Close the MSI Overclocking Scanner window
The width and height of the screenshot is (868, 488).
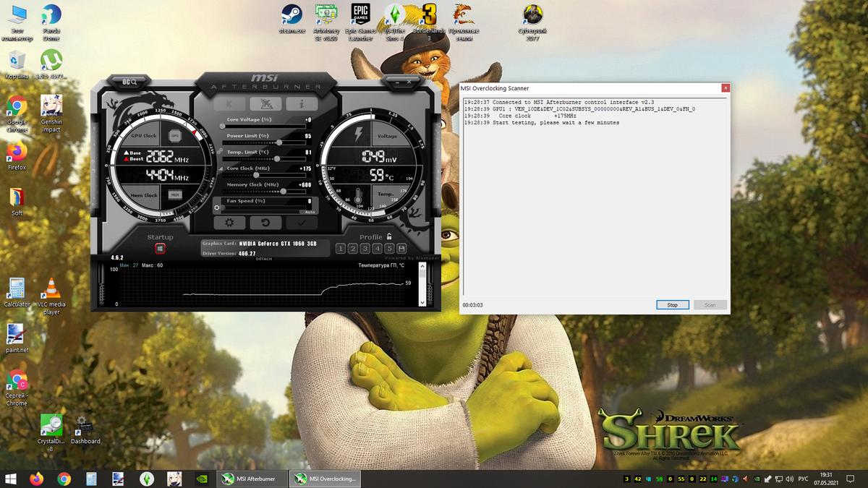coord(726,88)
